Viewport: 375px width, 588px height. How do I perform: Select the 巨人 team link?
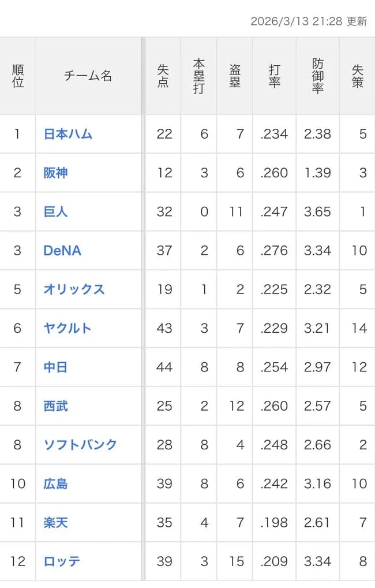pyautogui.click(x=54, y=211)
